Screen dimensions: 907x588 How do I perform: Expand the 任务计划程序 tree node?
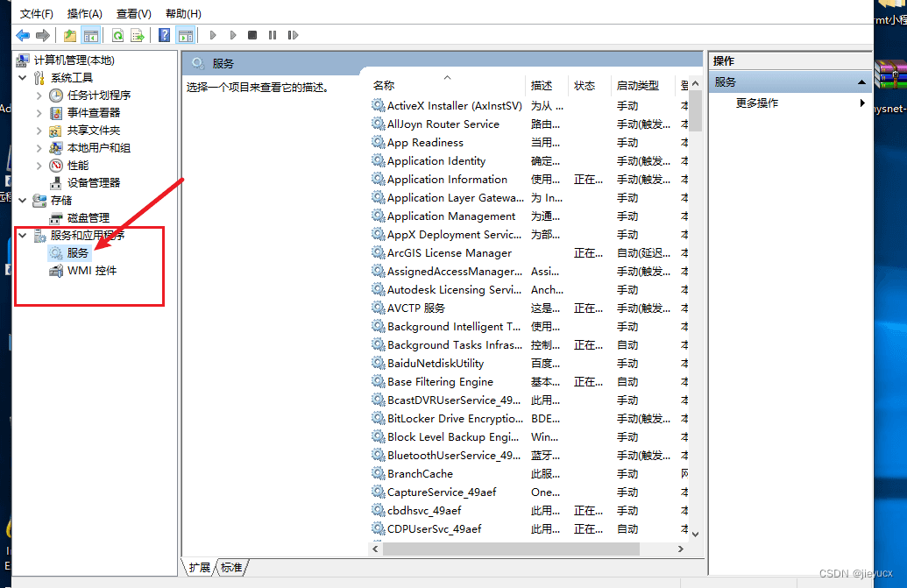[x=39, y=95]
